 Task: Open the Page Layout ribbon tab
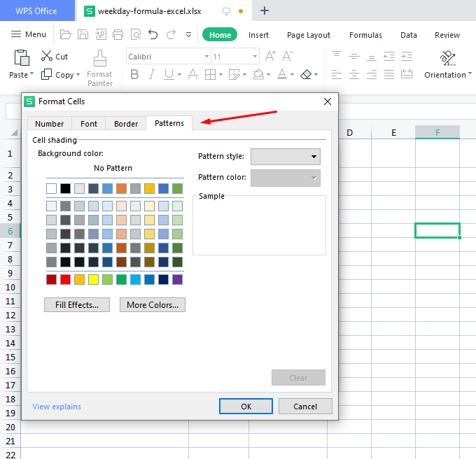309,35
